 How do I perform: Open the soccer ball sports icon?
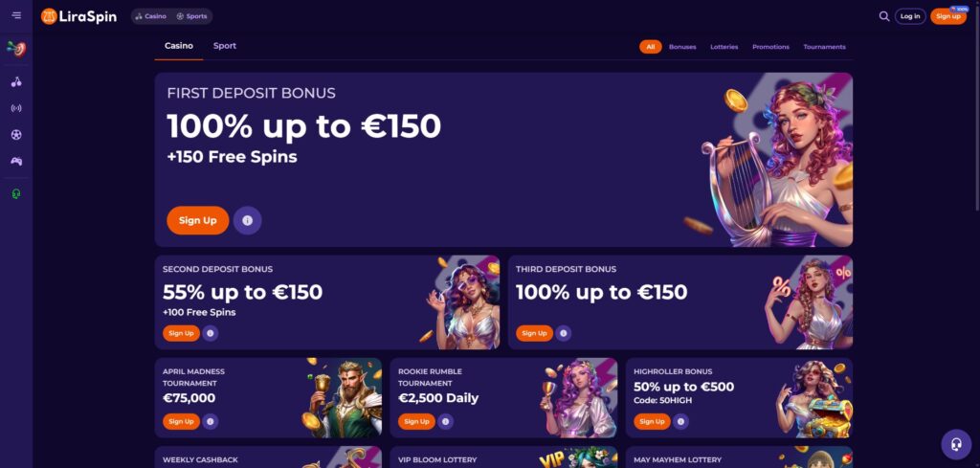[16, 134]
